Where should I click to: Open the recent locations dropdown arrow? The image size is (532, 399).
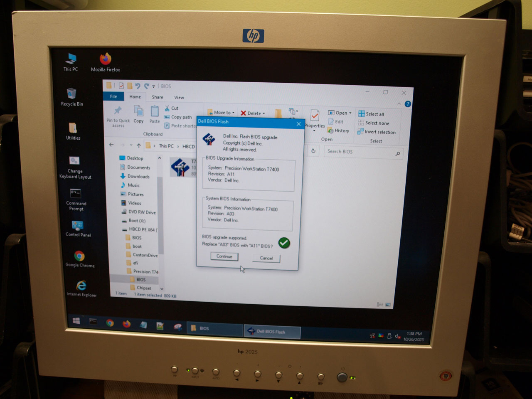click(x=131, y=145)
